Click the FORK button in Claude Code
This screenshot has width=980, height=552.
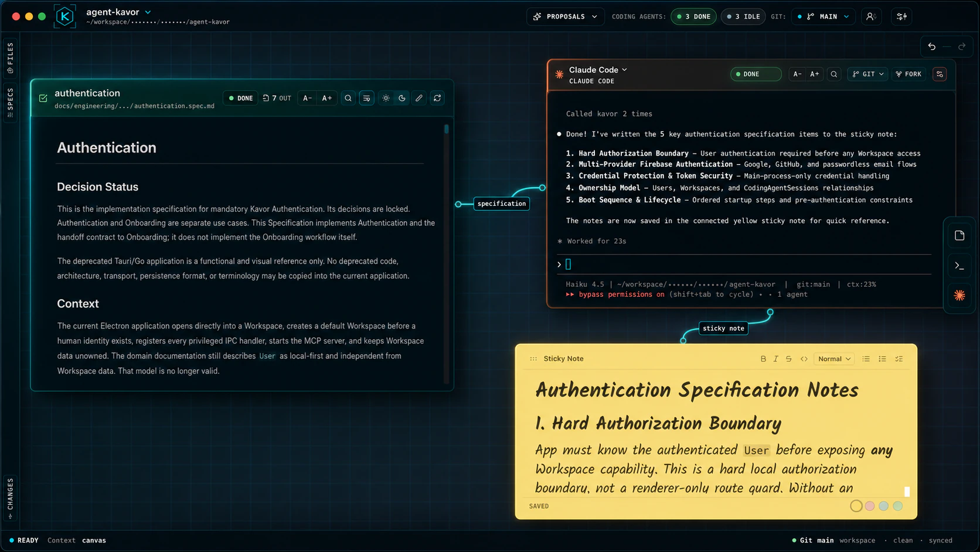coord(908,74)
